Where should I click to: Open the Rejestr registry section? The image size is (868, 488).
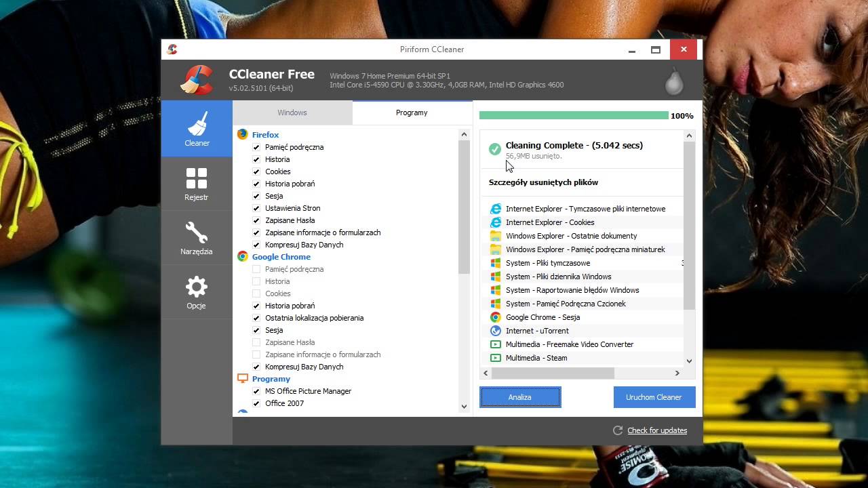coord(197,184)
